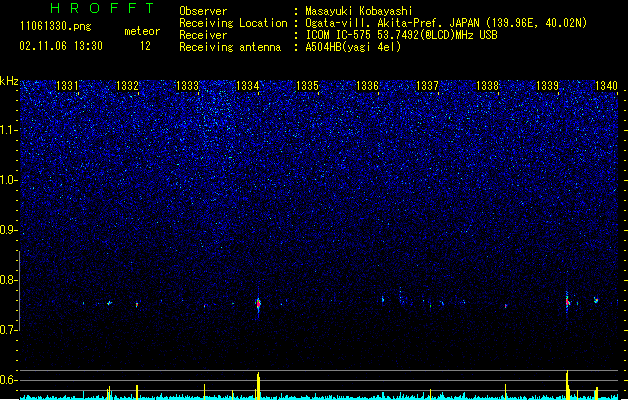Click the observer name Masayuki Kobayashi
This screenshot has height=400, width=629.
pyautogui.click(x=359, y=11)
